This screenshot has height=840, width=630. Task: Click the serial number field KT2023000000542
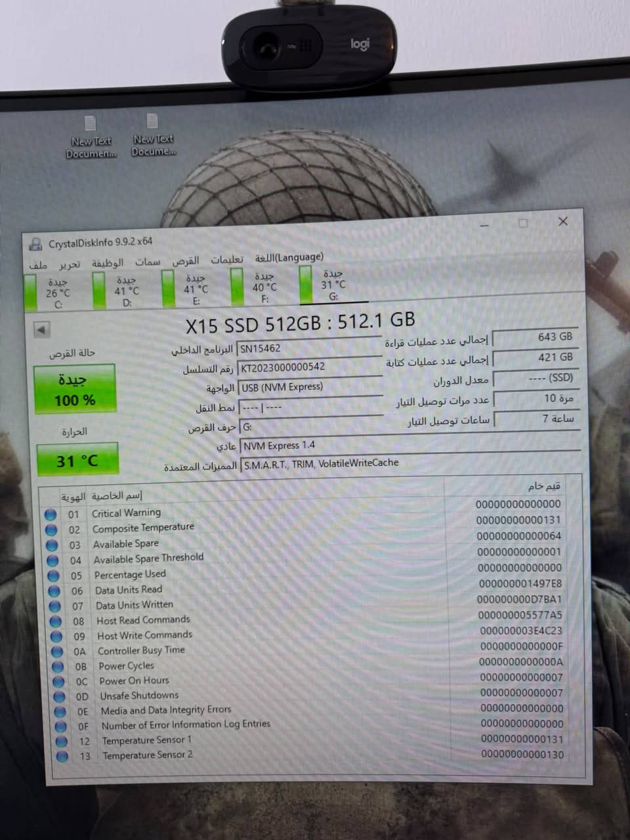pyautogui.click(x=309, y=367)
